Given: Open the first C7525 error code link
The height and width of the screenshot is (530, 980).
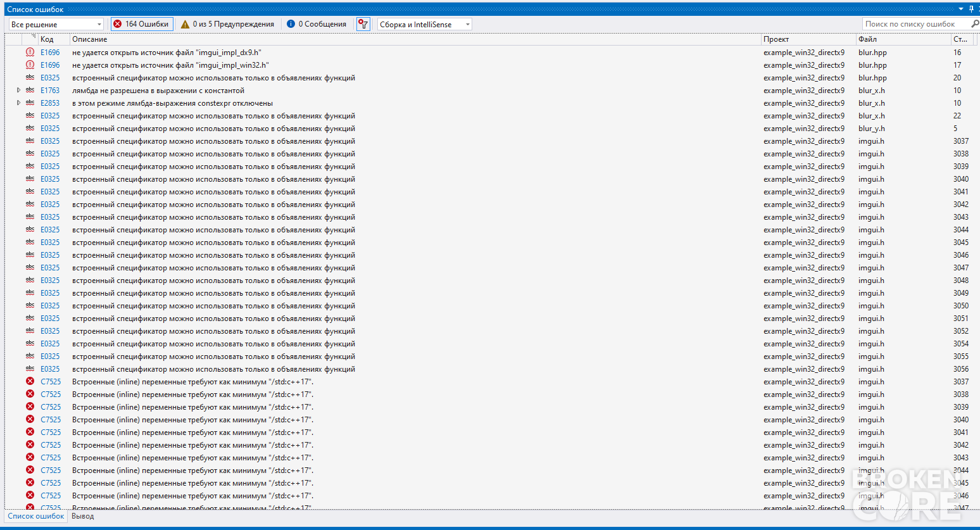Looking at the screenshot, I should coord(51,382).
